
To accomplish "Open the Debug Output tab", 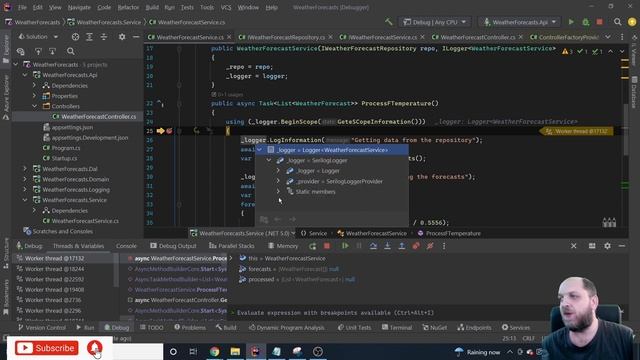I will tap(173, 246).
